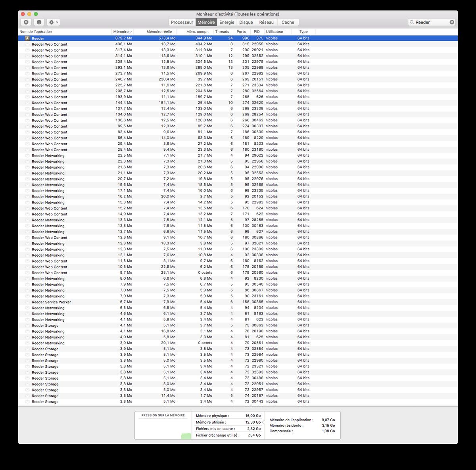This screenshot has width=476, height=470.
Task: Select the PID 30863 cell
Action: (257, 325)
